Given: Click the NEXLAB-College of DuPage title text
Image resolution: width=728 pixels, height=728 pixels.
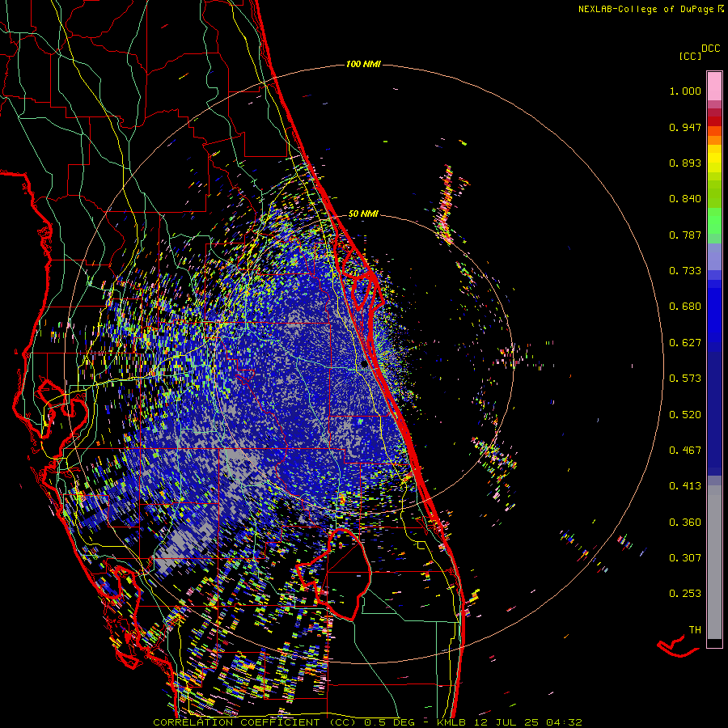Looking at the screenshot, I should click(x=645, y=9).
